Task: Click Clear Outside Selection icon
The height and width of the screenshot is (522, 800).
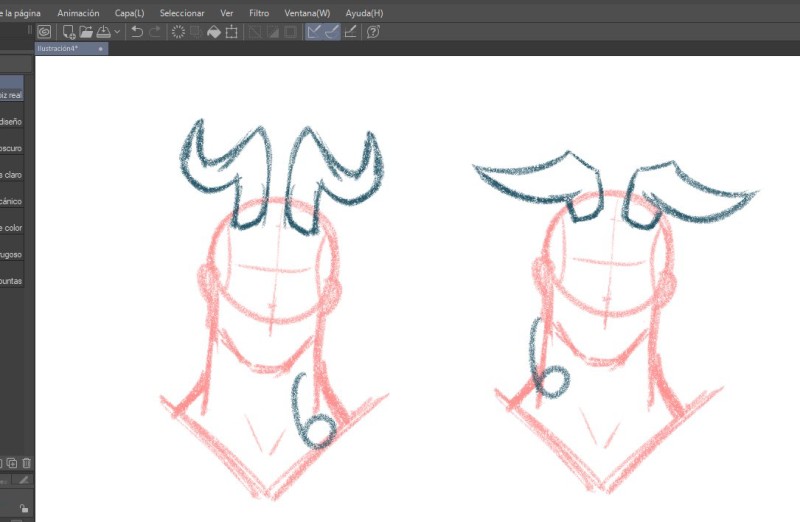Action: click(196, 32)
